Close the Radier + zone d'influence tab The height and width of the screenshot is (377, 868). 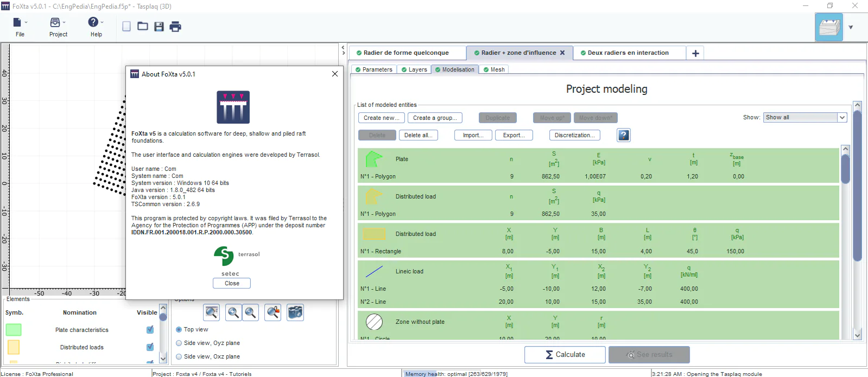[x=562, y=53]
